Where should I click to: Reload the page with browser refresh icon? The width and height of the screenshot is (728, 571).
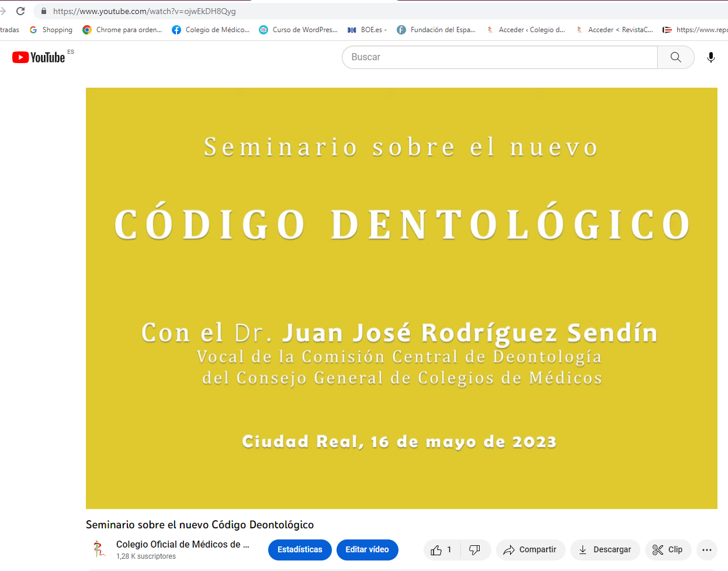point(20,11)
